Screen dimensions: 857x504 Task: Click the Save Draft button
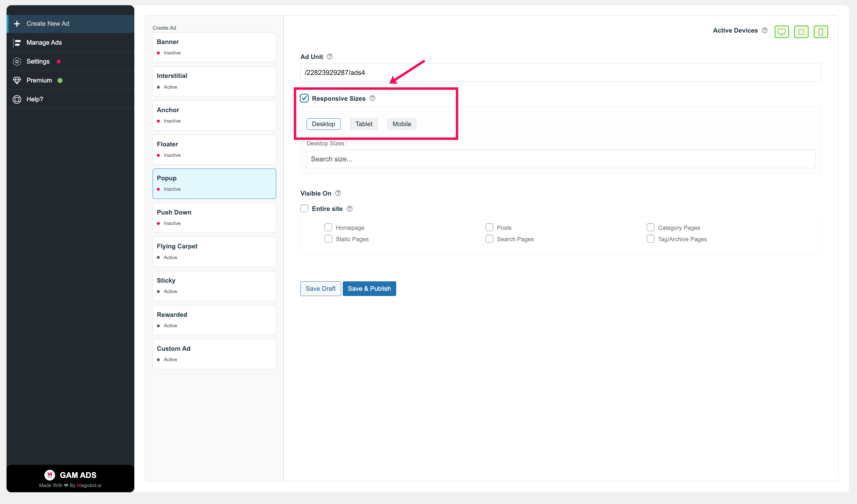tap(320, 289)
